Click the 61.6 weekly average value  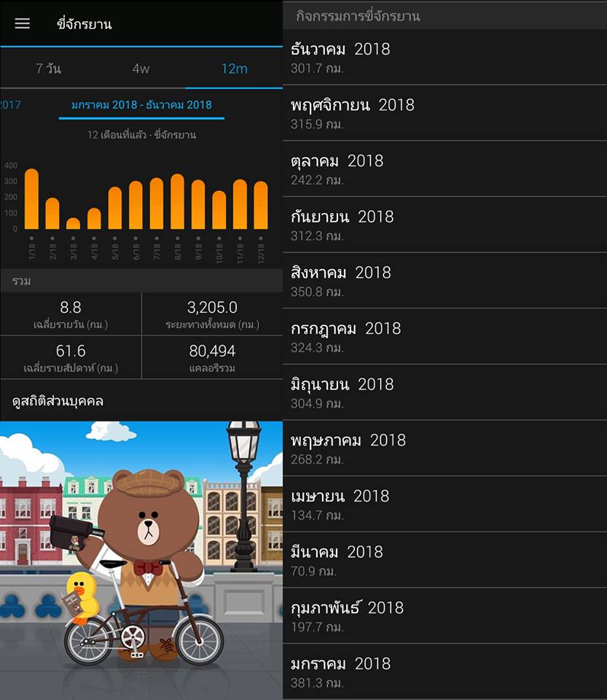pyautogui.click(x=71, y=351)
